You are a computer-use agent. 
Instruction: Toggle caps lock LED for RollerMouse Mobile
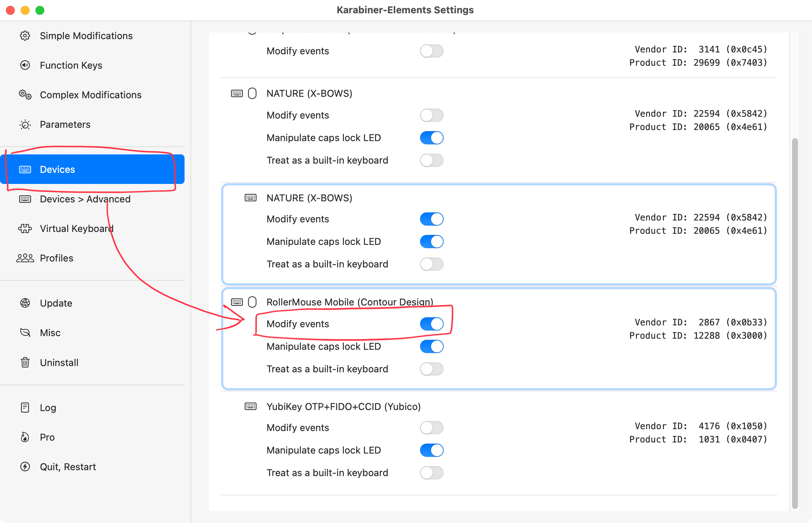pos(432,346)
